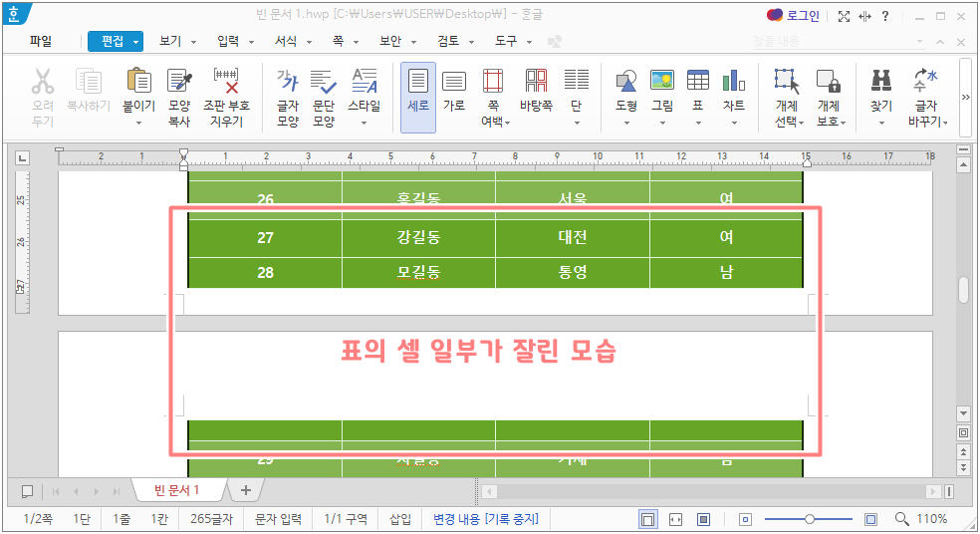This screenshot has height=534, width=980.
Task: Click the 1/2쪽 page indicator
Action: (x=38, y=519)
